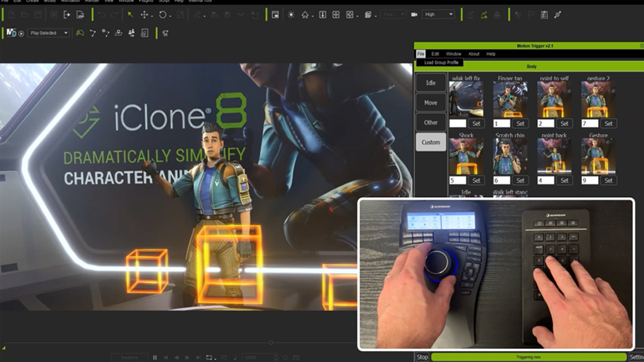The height and width of the screenshot is (362, 644).
Task: Click the Shock key field showing 5
Action: coord(457,180)
